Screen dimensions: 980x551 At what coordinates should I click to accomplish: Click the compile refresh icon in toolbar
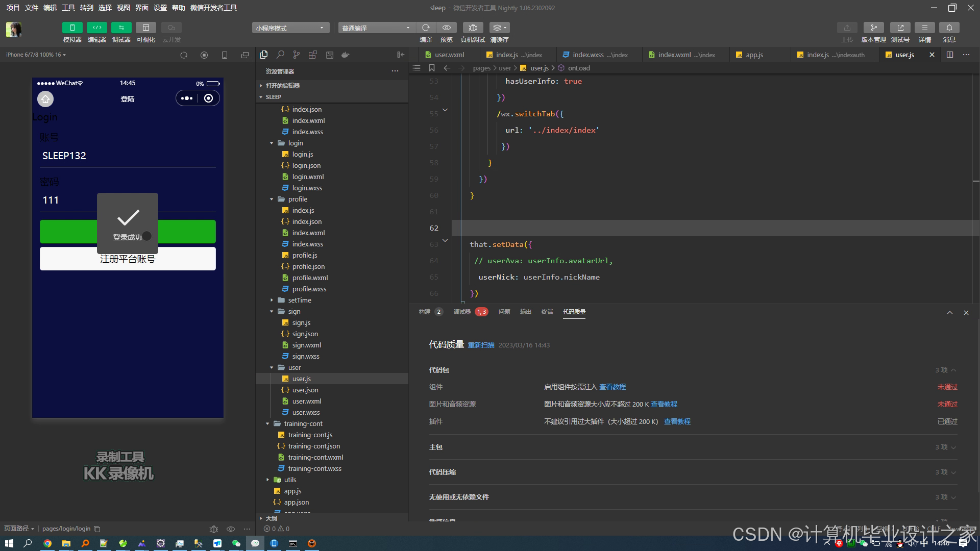pyautogui.click(x=426, y=28)
